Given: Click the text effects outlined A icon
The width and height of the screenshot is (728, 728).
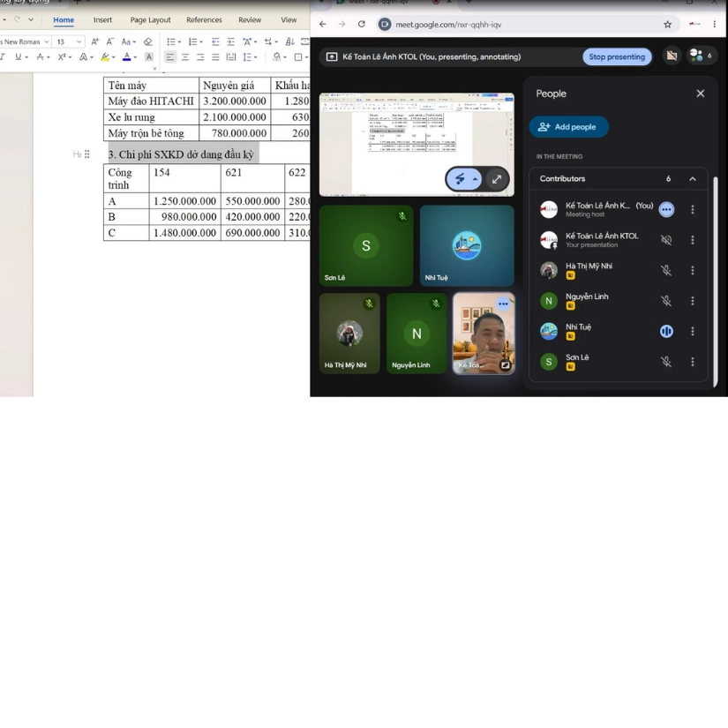Looking at the screenshot, I should point(83,56).
